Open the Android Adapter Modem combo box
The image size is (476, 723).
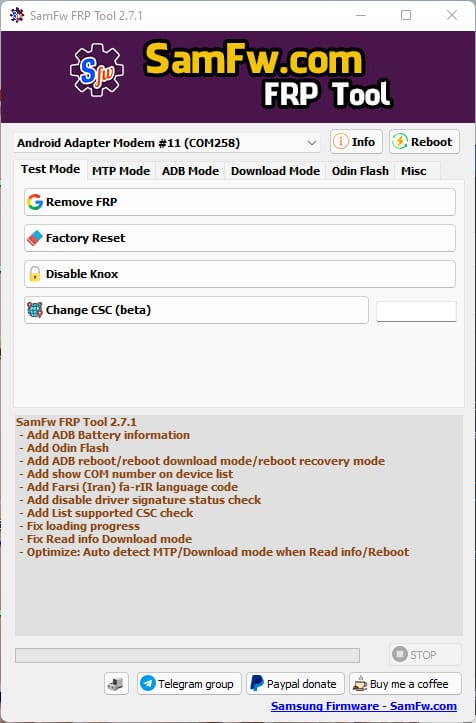167,143
